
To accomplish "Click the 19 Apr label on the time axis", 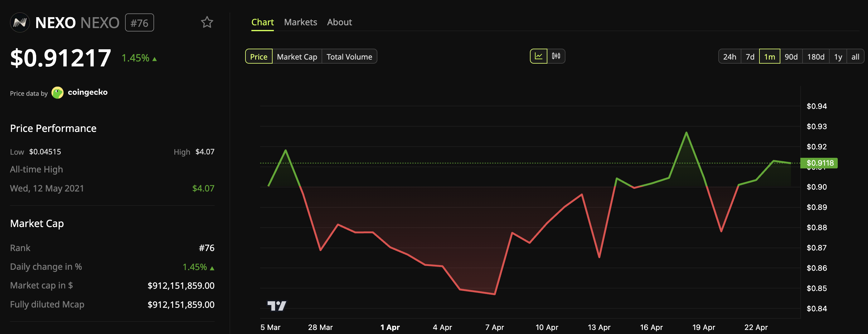I will [x=704, y=327].
